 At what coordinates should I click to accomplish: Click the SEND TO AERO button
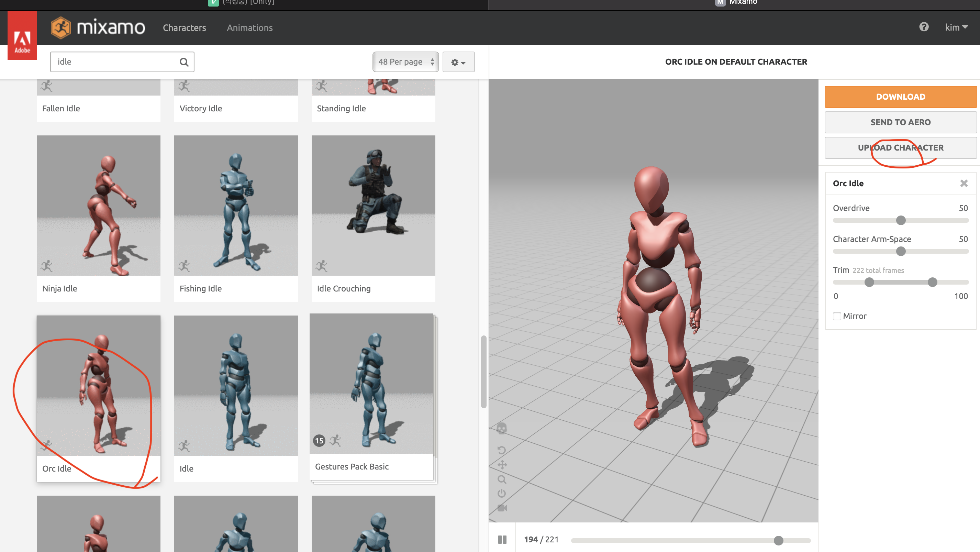[900, 122]
